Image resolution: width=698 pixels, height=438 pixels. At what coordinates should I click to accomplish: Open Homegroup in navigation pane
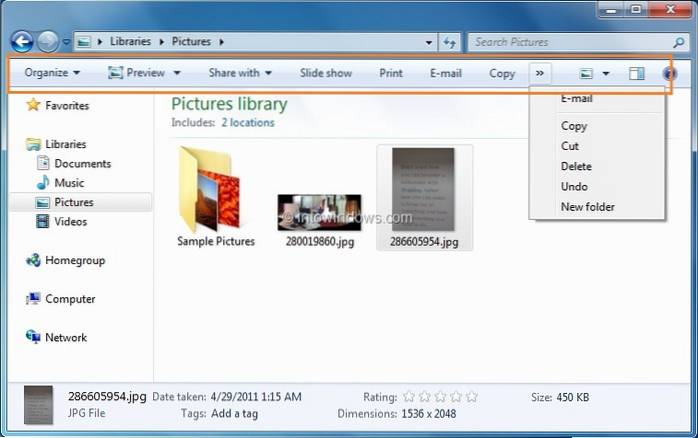click(74, 260)
